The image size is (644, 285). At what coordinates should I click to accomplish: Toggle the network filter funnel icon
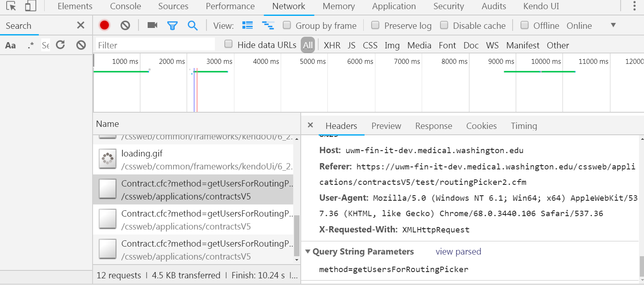[x=172, y=25]
